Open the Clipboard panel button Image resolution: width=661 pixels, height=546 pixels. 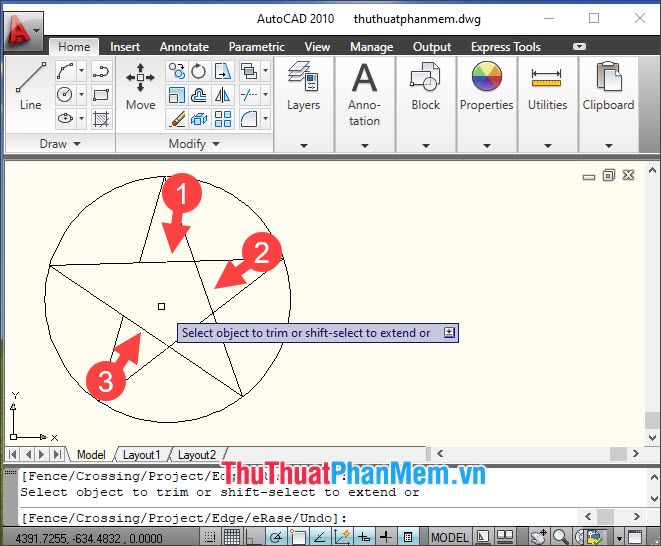608,105
